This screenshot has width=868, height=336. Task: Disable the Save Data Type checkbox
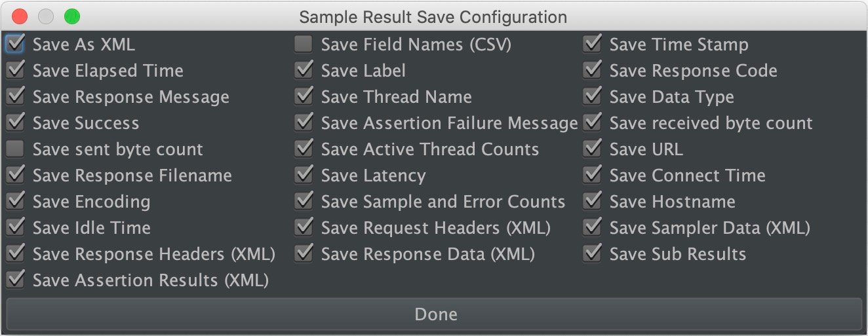click(592, 97)
